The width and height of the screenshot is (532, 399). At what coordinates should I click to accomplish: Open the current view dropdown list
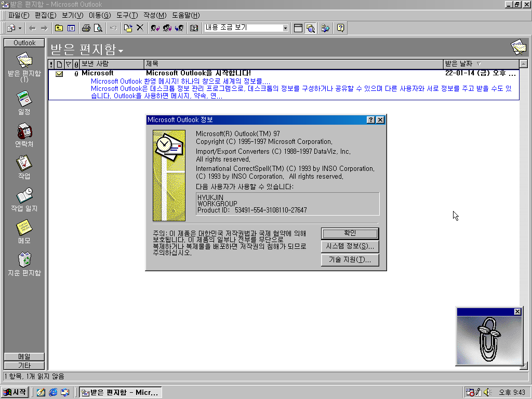(285, 28)
